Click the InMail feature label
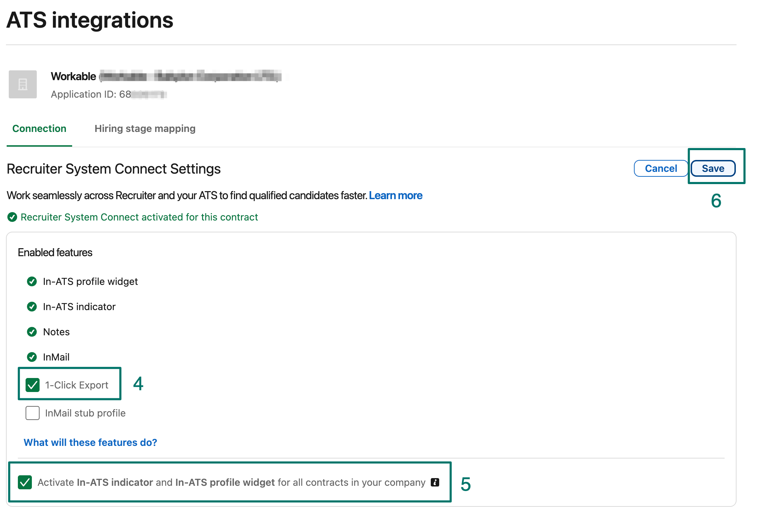 [x=56, y=357]
